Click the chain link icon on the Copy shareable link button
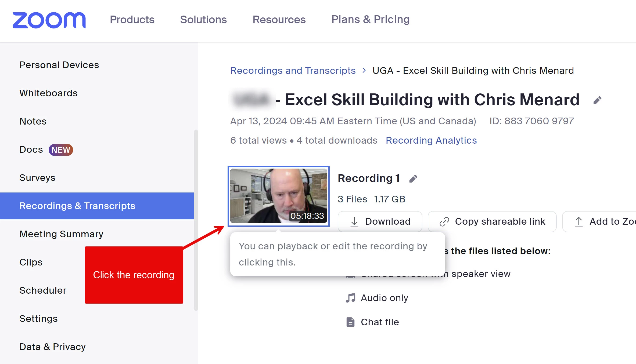 coord(444,222)
